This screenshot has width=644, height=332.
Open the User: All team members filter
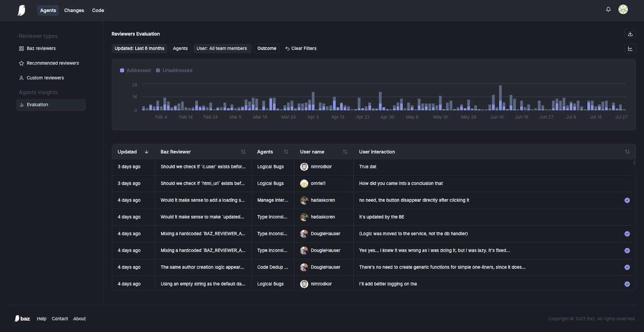click(x=222, y=49)
